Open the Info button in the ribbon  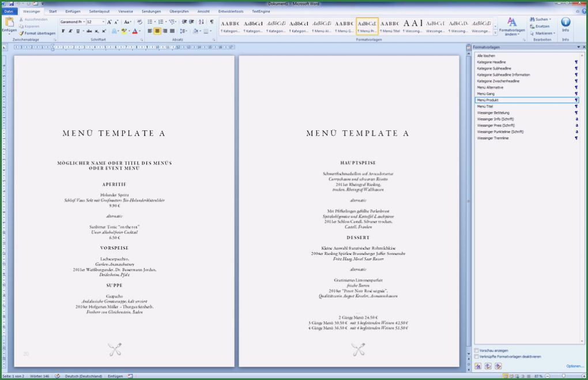565,24
